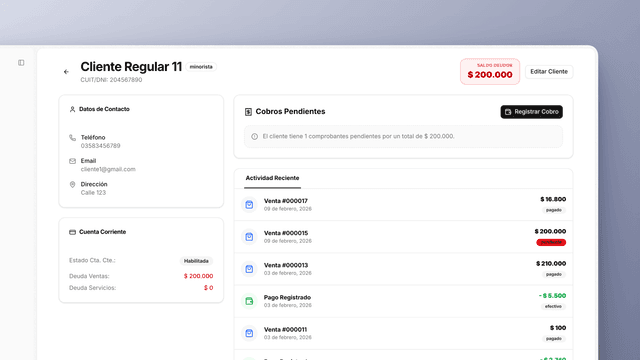Open the Pago Registrado entry dated 03 de febrero
This screenshot has height=360, width=640.
(403, 301)
